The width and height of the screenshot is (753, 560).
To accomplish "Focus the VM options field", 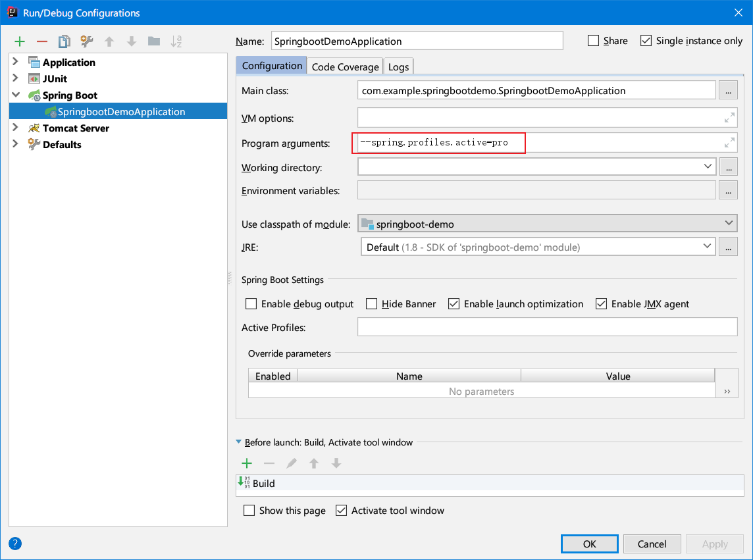I will point(548,118).
